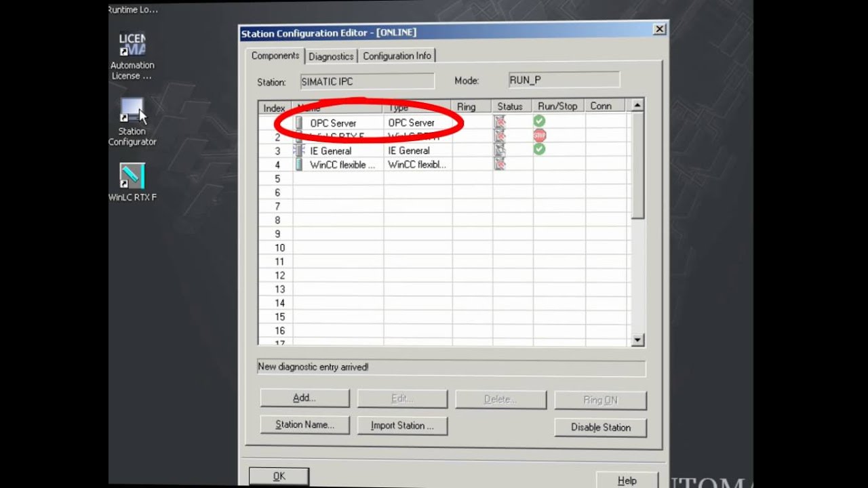The image size is (868, 488).
Task: Click the Status column header
Action: (x=513, y=106)
